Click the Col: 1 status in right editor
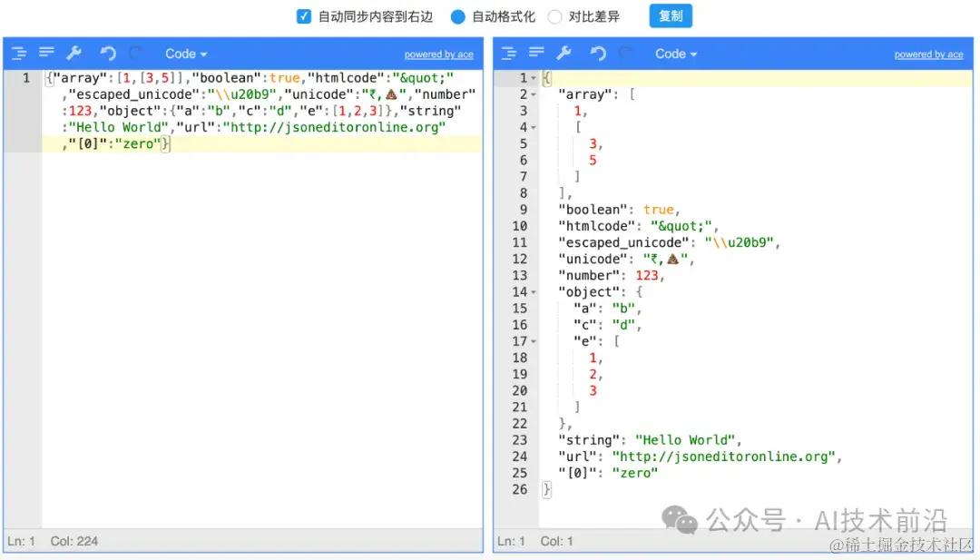 pyautogui.click(x=557, y=541)
